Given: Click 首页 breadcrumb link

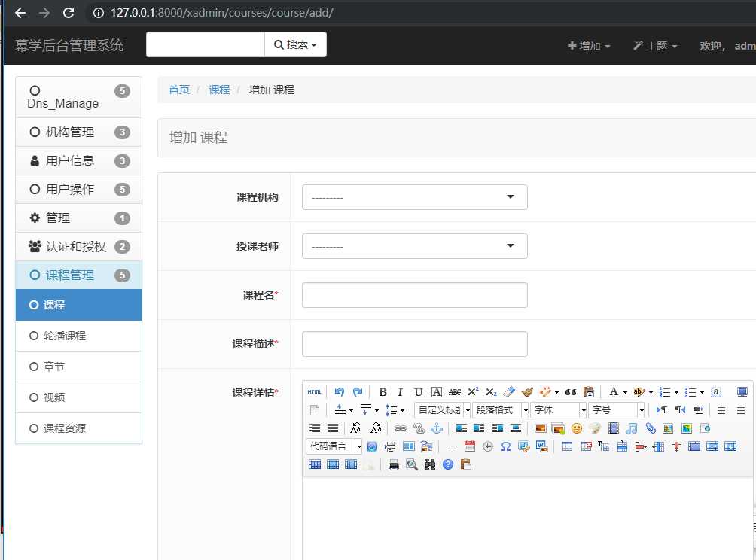Looking at the screenshot, I should click(179, 90).
